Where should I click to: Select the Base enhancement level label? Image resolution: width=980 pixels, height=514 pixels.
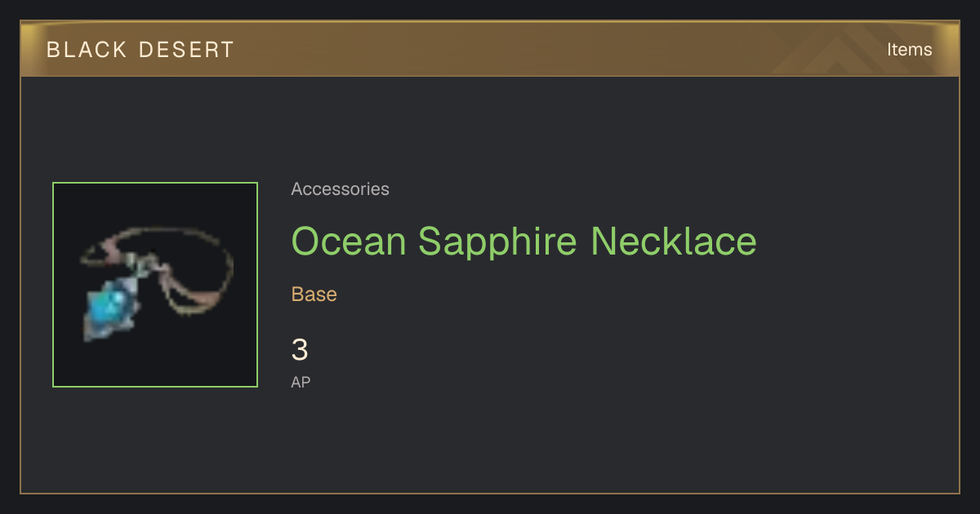[x=314, y=294]
